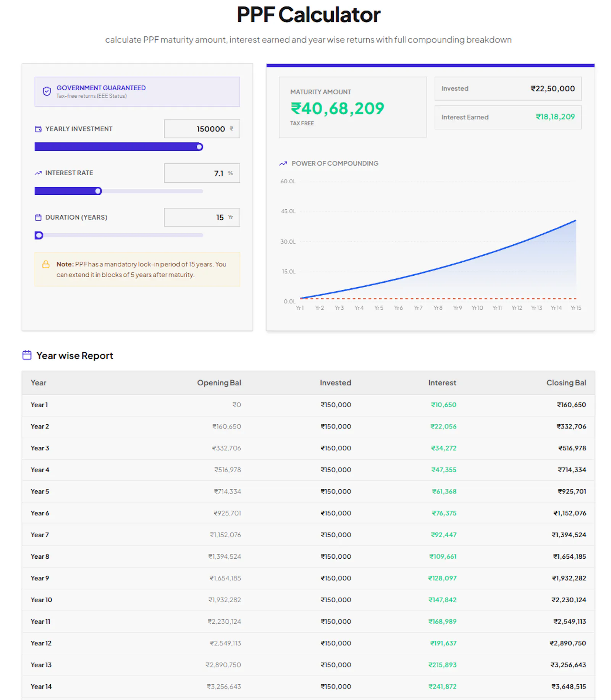Click the Interest Earned value ₹18,18,209

(x=555, y=117)
